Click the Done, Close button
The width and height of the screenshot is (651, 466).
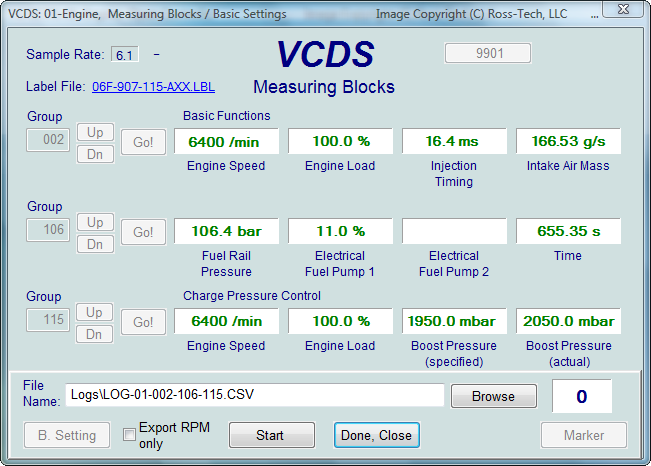tap(377, 435)
